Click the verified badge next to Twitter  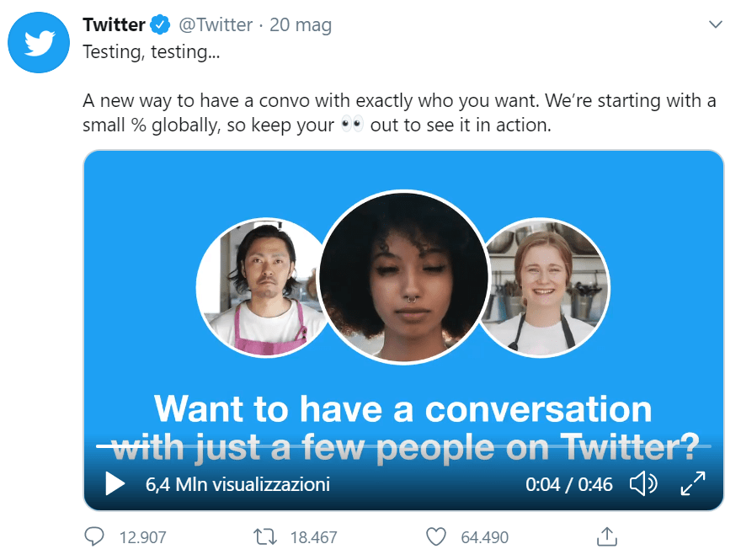click(x=161, y=24)
